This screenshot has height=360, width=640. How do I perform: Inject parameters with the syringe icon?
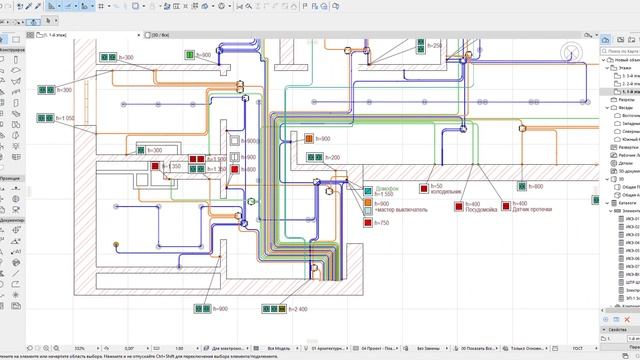(38, 6)
